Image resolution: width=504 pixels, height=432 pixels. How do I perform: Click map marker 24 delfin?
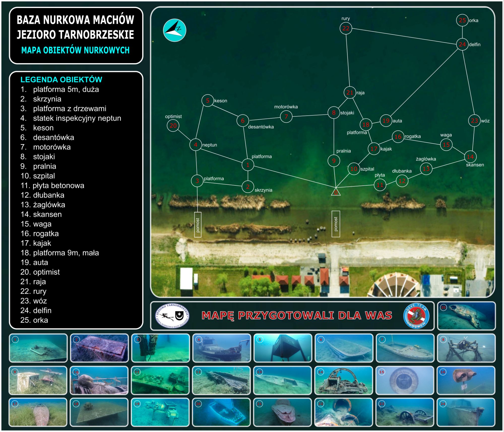[462, 44]
